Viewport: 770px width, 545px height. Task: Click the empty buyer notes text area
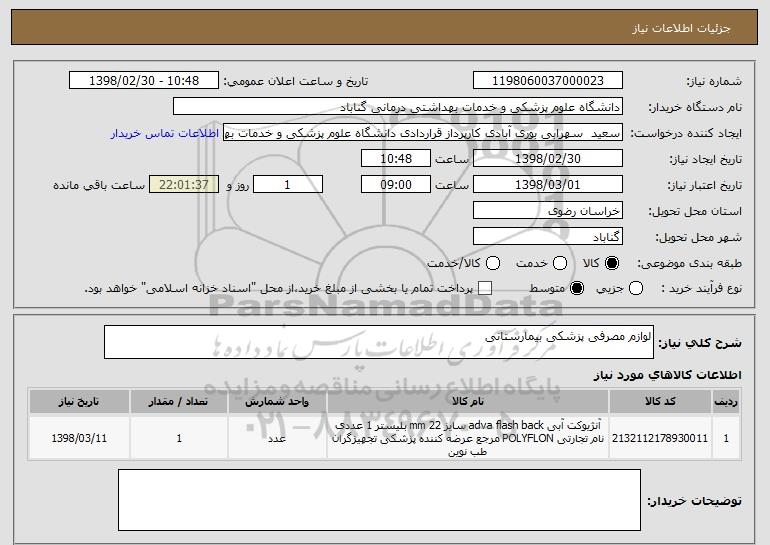(x=379, y=500)
